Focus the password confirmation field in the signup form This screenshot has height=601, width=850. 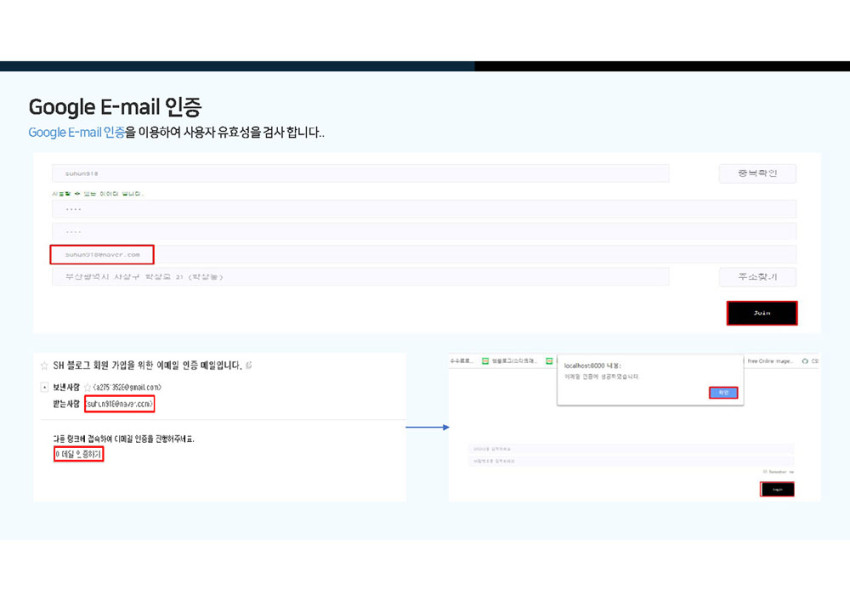pos(424,231)
